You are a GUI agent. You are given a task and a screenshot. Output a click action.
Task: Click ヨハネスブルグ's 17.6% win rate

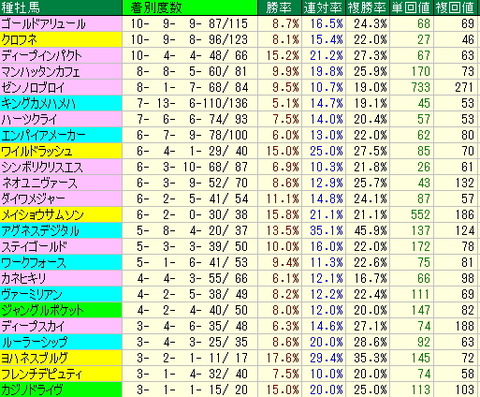[283, 358]
